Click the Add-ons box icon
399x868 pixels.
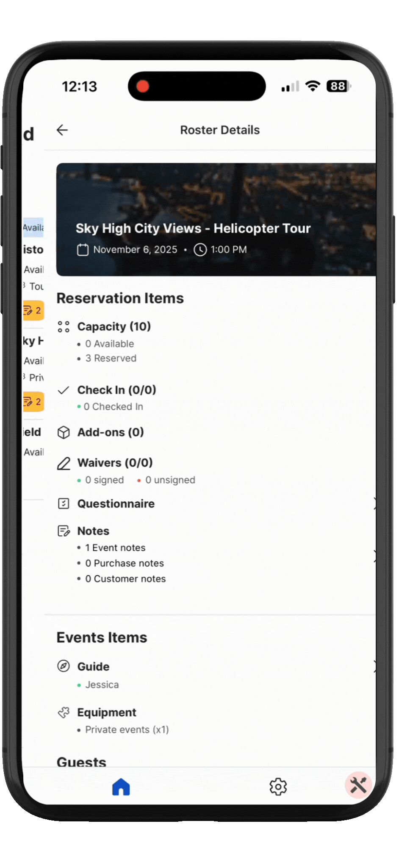pos(64,432)
